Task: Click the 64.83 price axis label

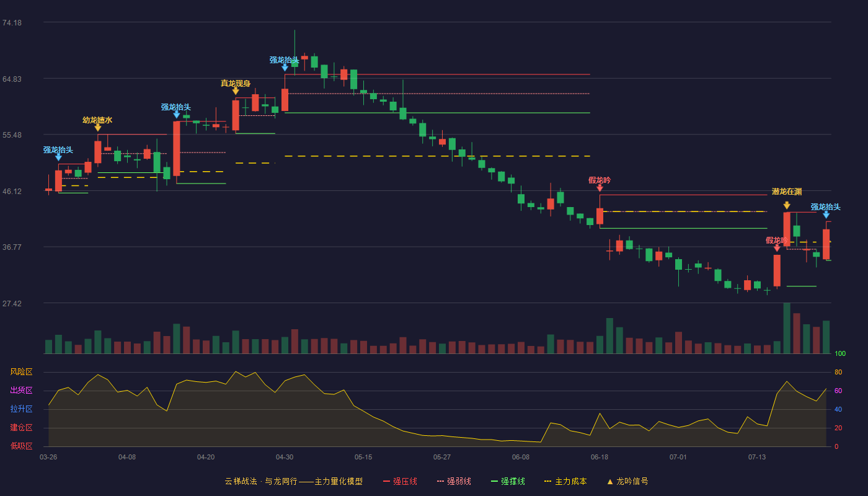Action: coord(12,79)
